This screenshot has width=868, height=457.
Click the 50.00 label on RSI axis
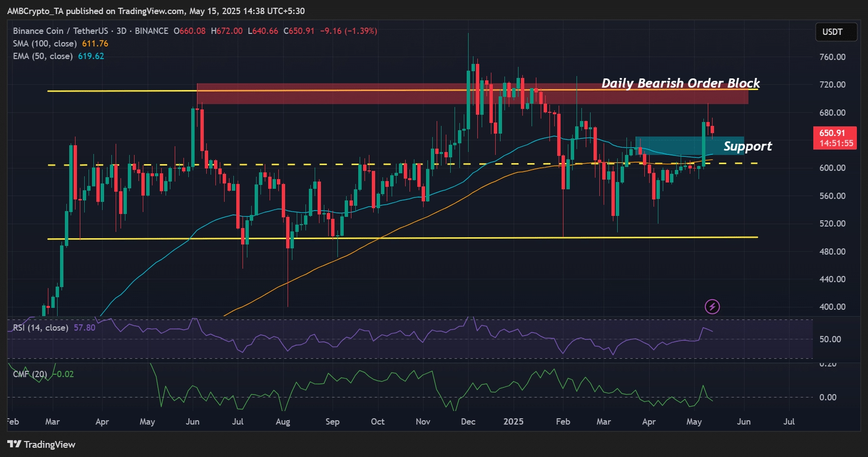tap(830, 339)
